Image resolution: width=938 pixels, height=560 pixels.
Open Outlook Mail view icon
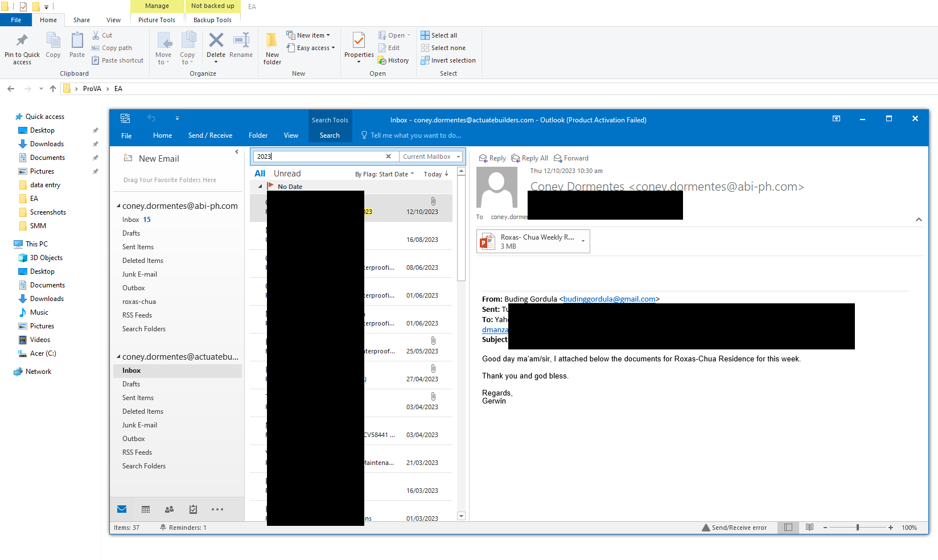pyautogui.click(x=122, y=509)
